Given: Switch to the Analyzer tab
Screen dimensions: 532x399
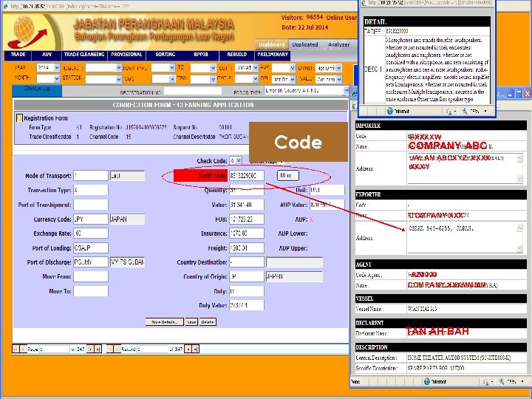Looking at the screenshot, I should (338, 44).
